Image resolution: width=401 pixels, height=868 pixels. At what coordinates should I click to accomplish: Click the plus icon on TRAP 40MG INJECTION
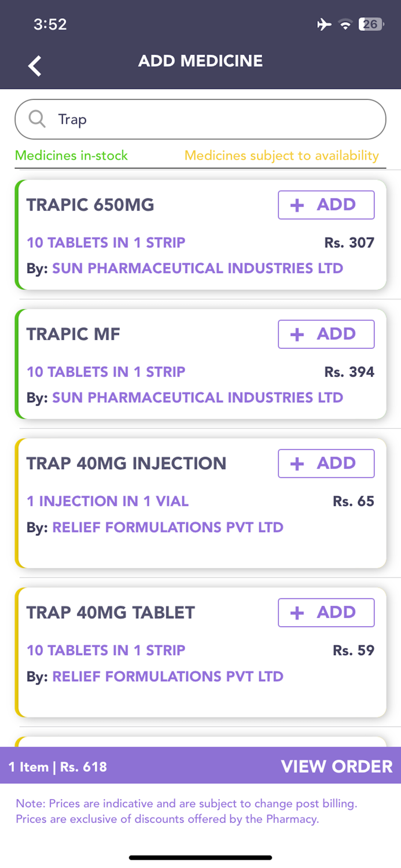(x=297, y=463)
